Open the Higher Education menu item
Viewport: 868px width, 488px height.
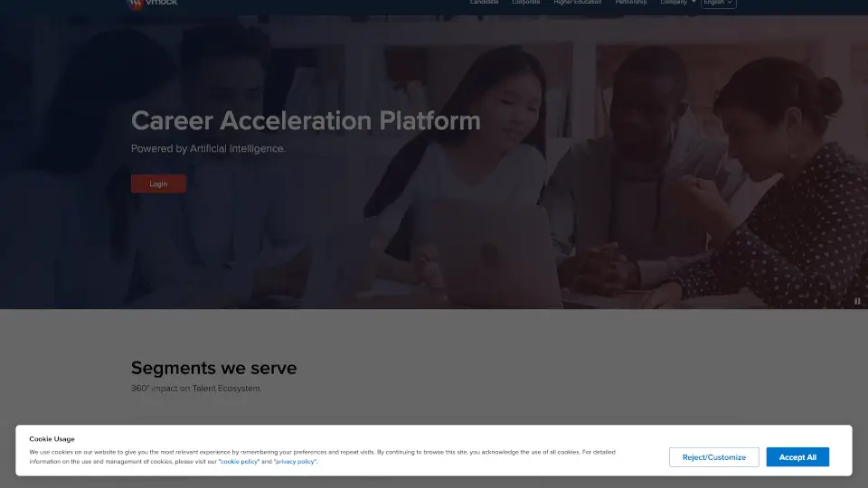point(578,2)
